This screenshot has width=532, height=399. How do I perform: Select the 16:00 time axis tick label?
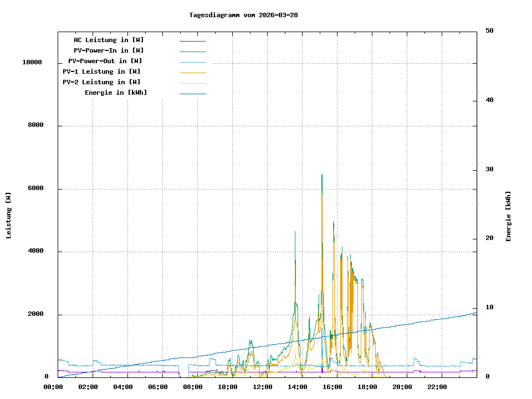pos(332,387)
